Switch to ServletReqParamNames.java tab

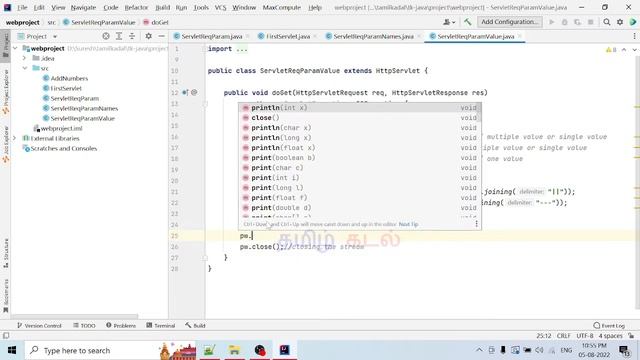[x=373, y=36]
